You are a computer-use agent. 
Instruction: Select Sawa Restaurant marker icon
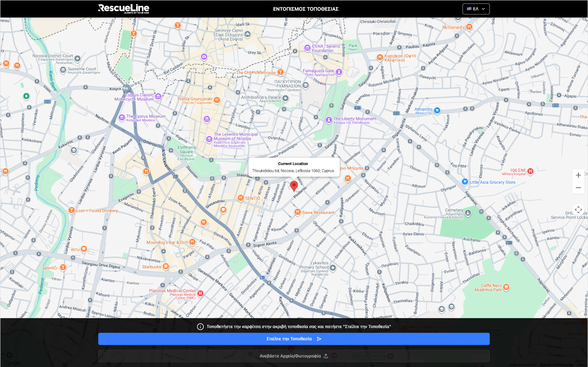[x=297, y=212]
